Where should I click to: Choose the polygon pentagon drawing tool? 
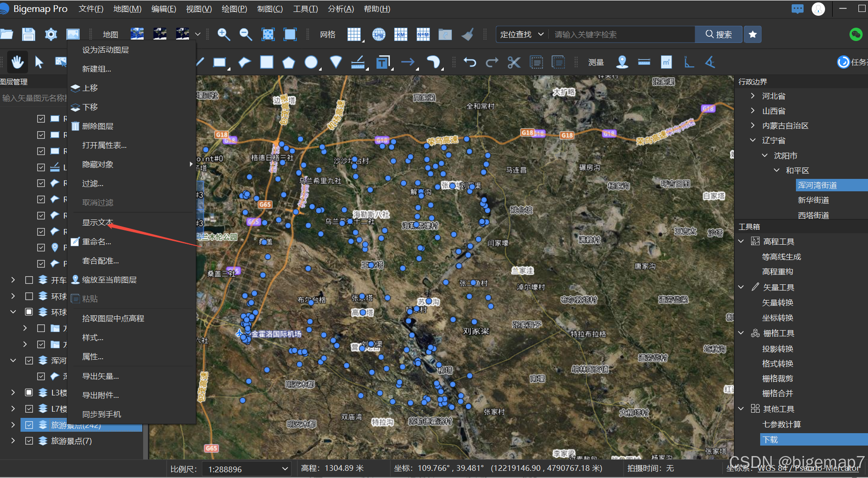tap(289, 62)
